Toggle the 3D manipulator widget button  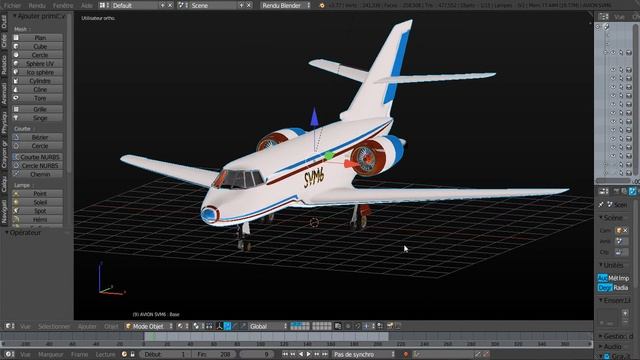[x=220, y=326]
